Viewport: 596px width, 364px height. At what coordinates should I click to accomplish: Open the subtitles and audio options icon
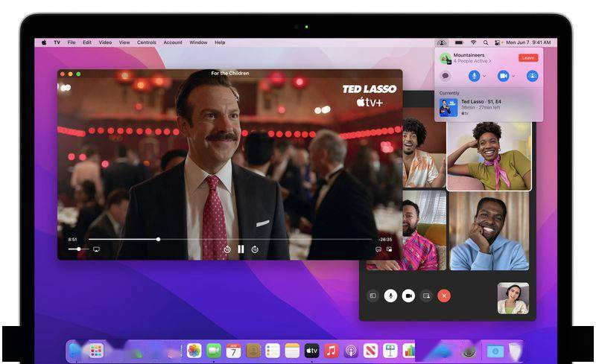(378, 249)
